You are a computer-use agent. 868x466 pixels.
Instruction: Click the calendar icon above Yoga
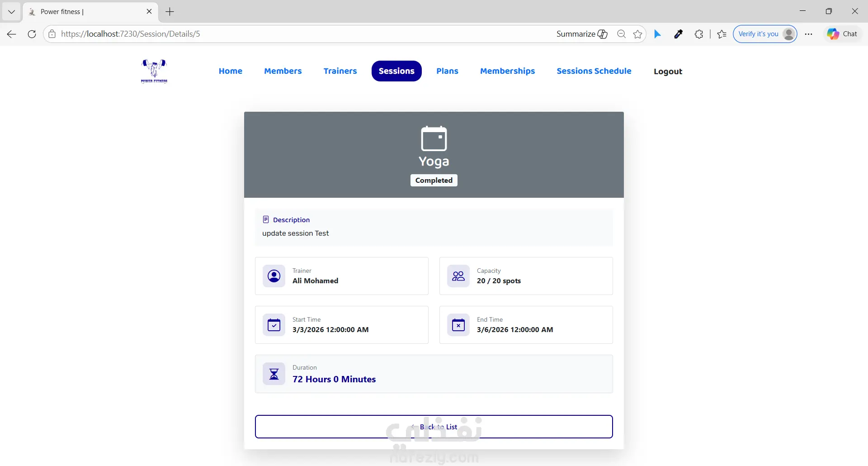click(x=434, y=138)
